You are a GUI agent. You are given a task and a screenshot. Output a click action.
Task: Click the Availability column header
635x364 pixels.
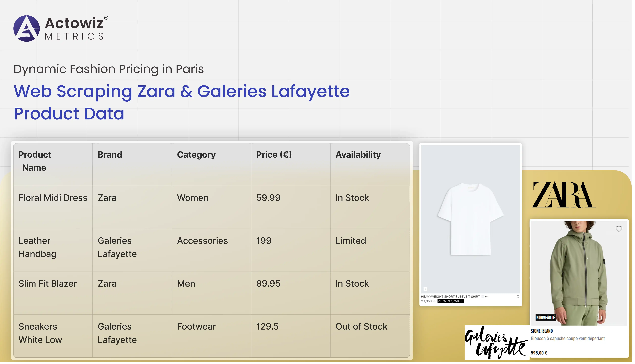click(x=358, y=155)
